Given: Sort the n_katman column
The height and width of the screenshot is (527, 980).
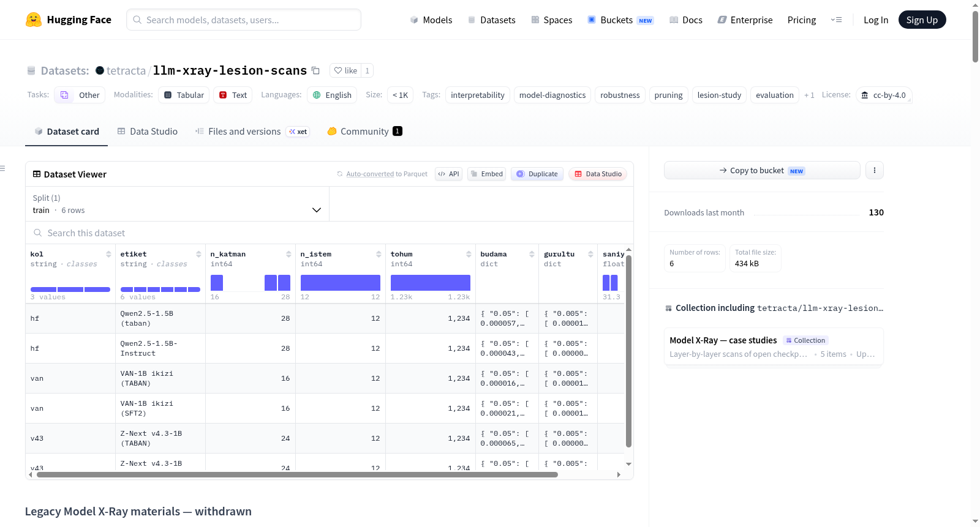Looking at the screenshot, I should coord(288,254).
